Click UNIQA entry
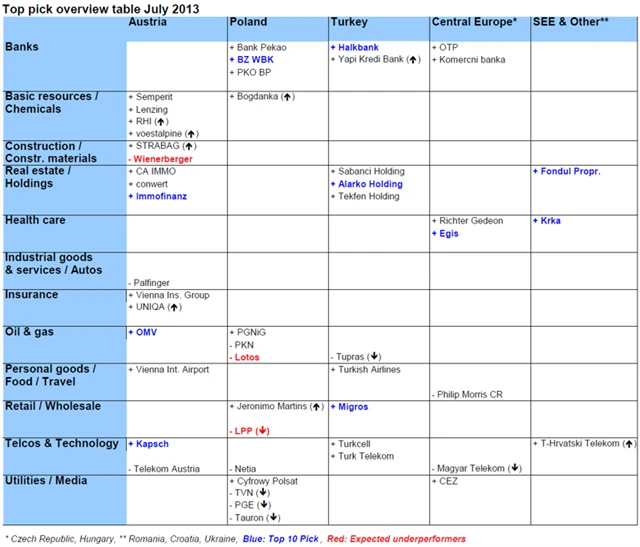Viewport: 640px width, 547px height. tap(155, 307)
